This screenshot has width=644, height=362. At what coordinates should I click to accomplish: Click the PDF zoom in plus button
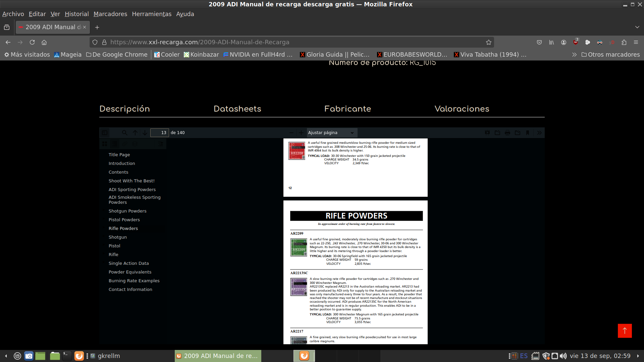click(x=301, y=133)
